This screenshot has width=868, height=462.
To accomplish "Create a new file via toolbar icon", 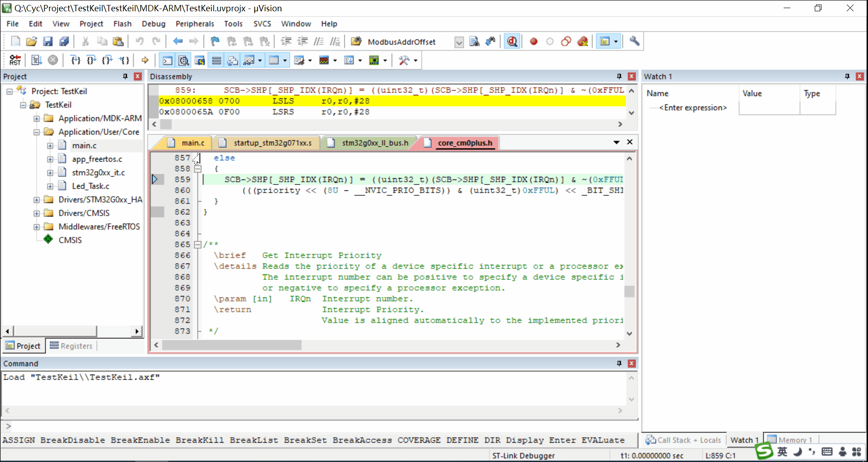I will pyautogui.click(x=15, y=42).
